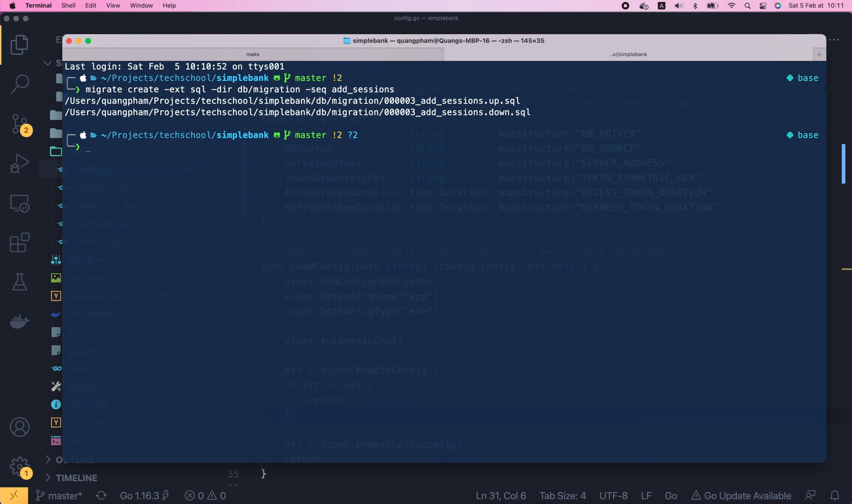Click the terminal window title simplebank
Screen dimensions: 852x504
click(x=444, y=41)
